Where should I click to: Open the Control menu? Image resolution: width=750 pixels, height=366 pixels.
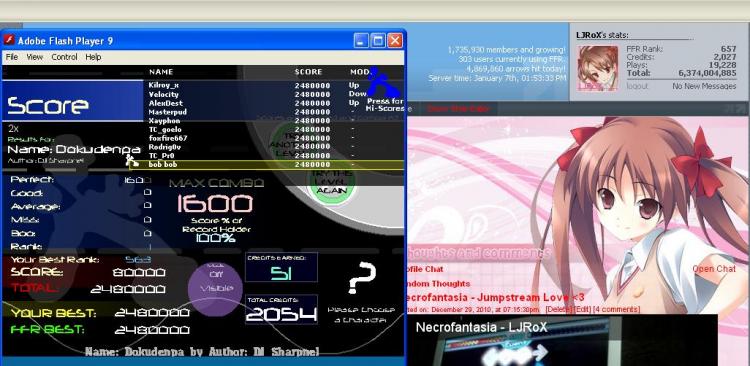[64, 57]
